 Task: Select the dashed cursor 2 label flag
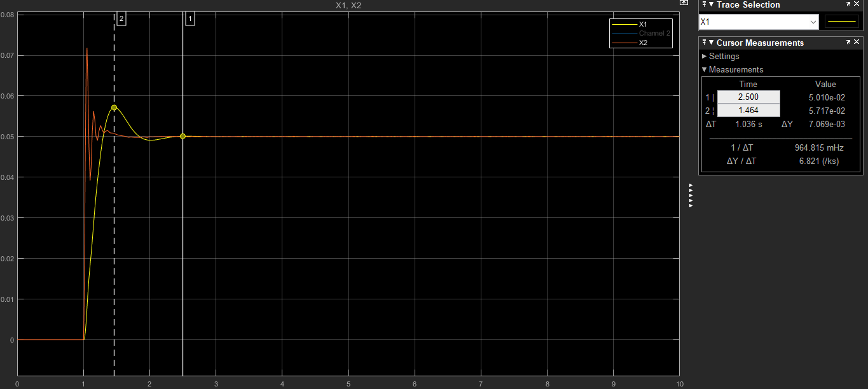(x=121, y=18)
